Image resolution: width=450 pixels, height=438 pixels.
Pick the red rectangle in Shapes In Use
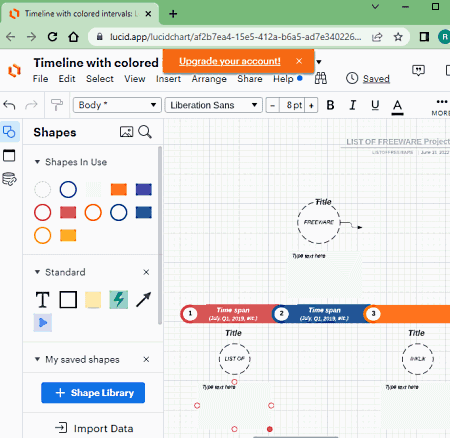68,212
